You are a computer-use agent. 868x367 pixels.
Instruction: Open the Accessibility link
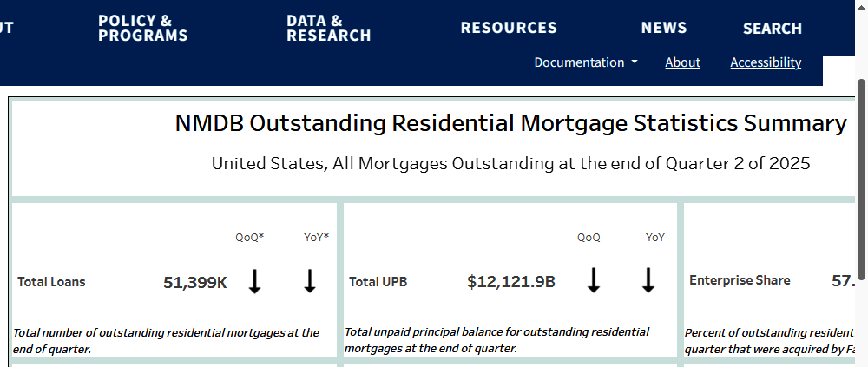click(x=766, y=62)
